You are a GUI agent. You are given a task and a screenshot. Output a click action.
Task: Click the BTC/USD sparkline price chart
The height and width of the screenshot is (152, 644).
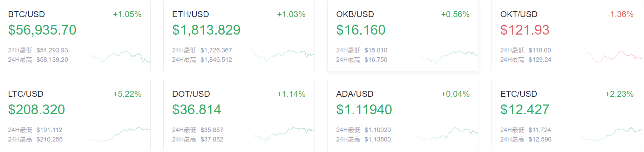coord(116,55)
